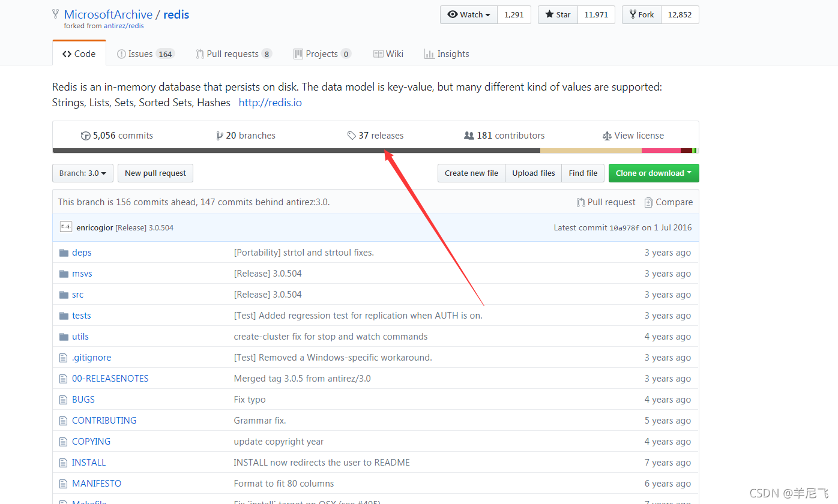This screenshot has height=504, width=838.
Task: Fork the redis repository
Action: click(642, 15)
